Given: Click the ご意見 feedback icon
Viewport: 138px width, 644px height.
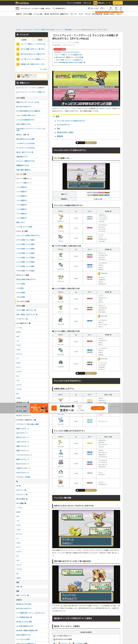Looking at the screenshot, I should (x=116, y=8).
